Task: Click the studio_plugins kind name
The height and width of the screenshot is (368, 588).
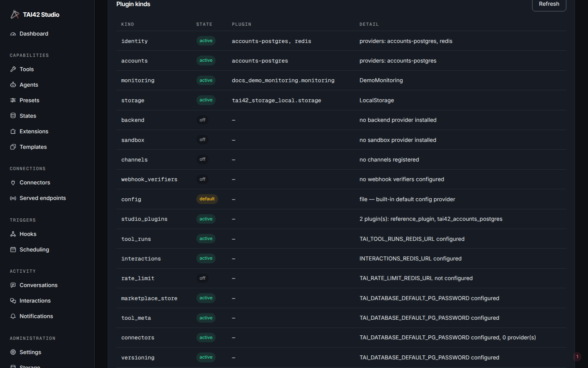Action: (x=144, y=219)
